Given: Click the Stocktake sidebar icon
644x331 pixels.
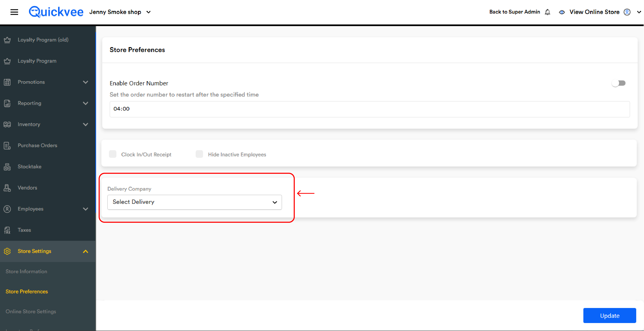Looking at the screenshot, I should (x=7, y=167).
